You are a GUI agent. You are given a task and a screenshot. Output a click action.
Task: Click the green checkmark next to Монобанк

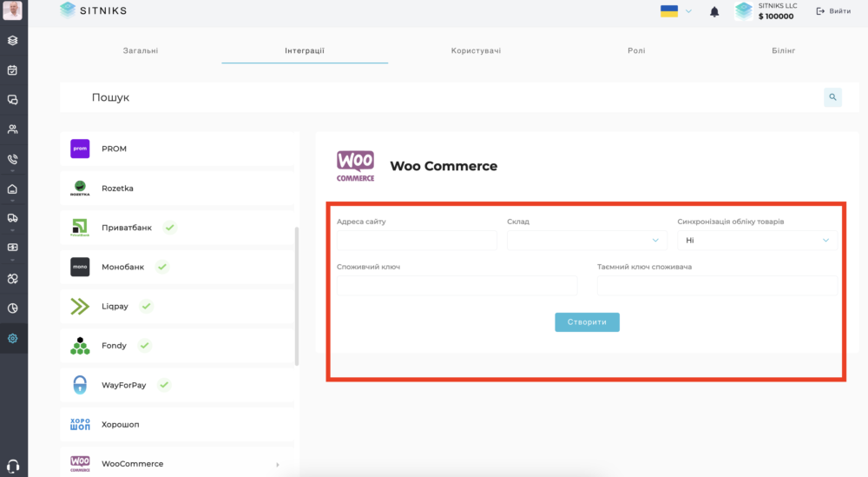161,267
